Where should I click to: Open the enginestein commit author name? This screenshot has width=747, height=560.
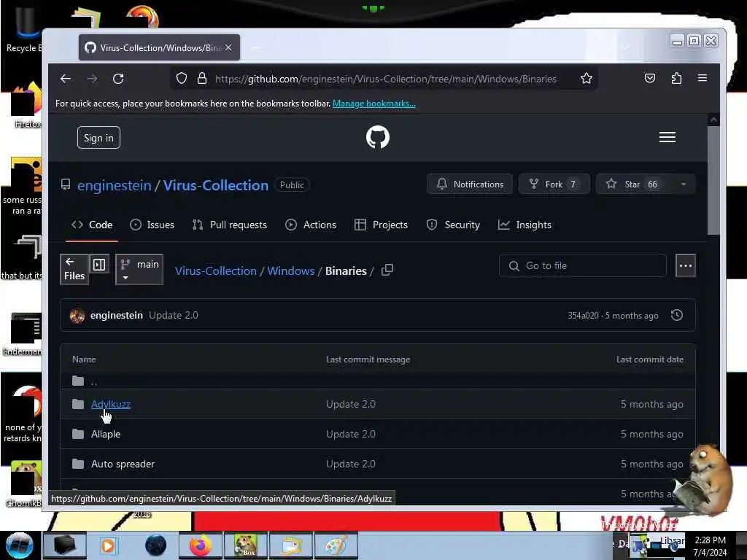click(117, 315)
